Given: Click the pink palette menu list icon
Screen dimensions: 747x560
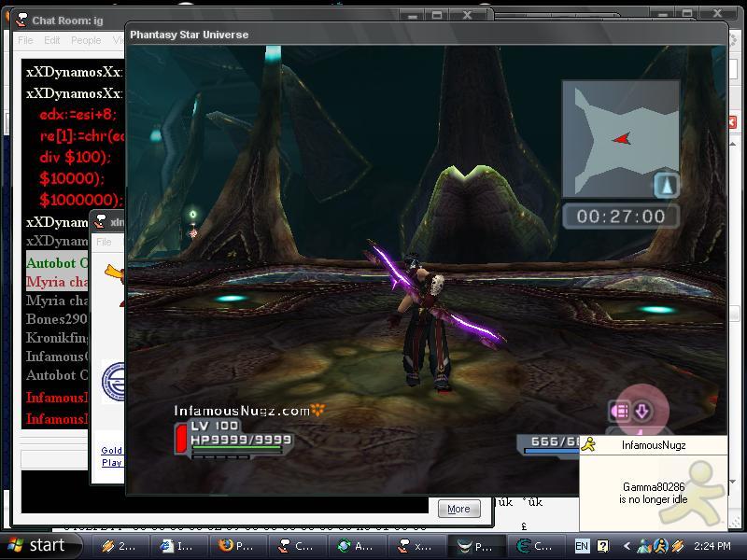Looking at the screenshot, I should 619,411.
